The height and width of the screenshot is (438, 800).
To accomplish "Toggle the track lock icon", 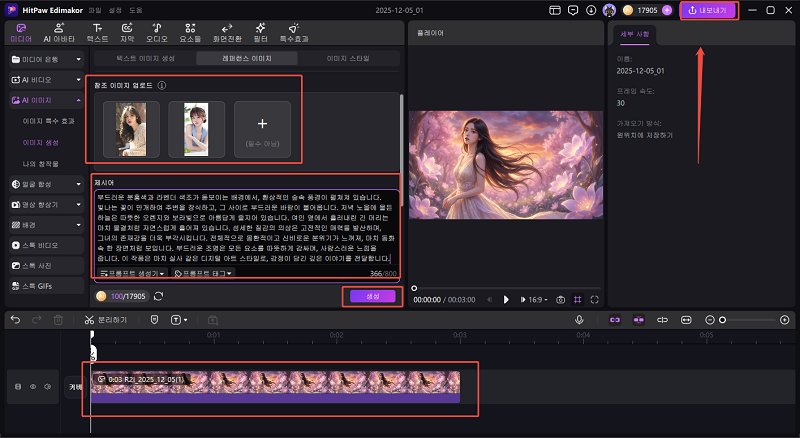I will pos(18,387).
